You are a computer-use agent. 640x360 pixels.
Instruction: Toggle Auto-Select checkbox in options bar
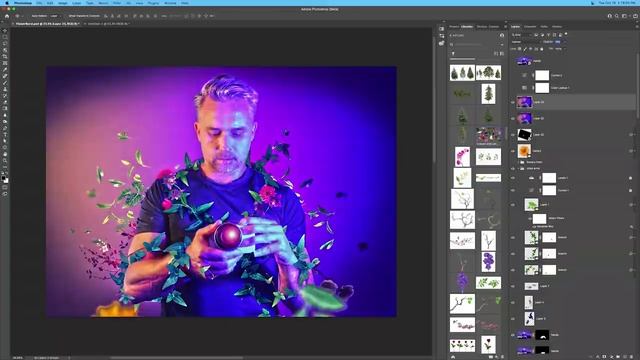pos(30,16)
